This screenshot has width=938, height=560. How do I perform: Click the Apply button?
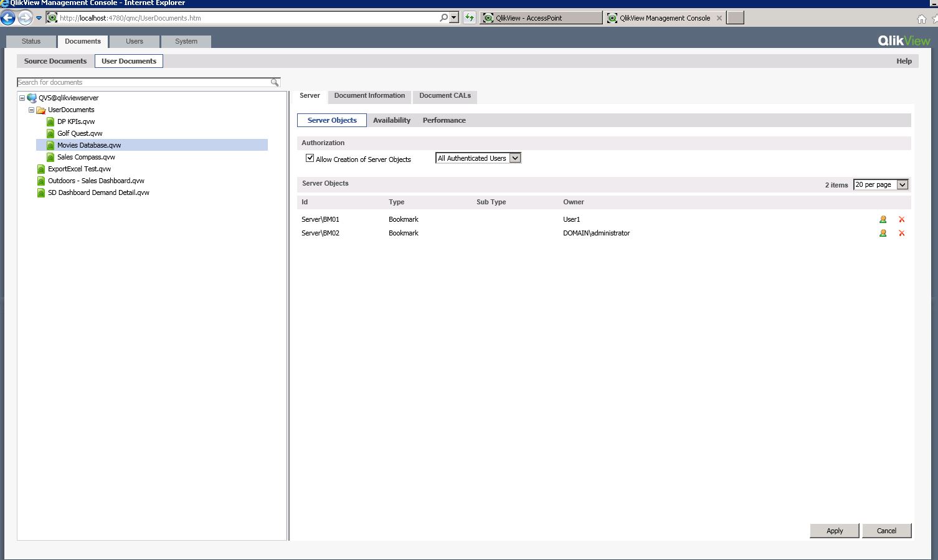(x=834, y=530)
